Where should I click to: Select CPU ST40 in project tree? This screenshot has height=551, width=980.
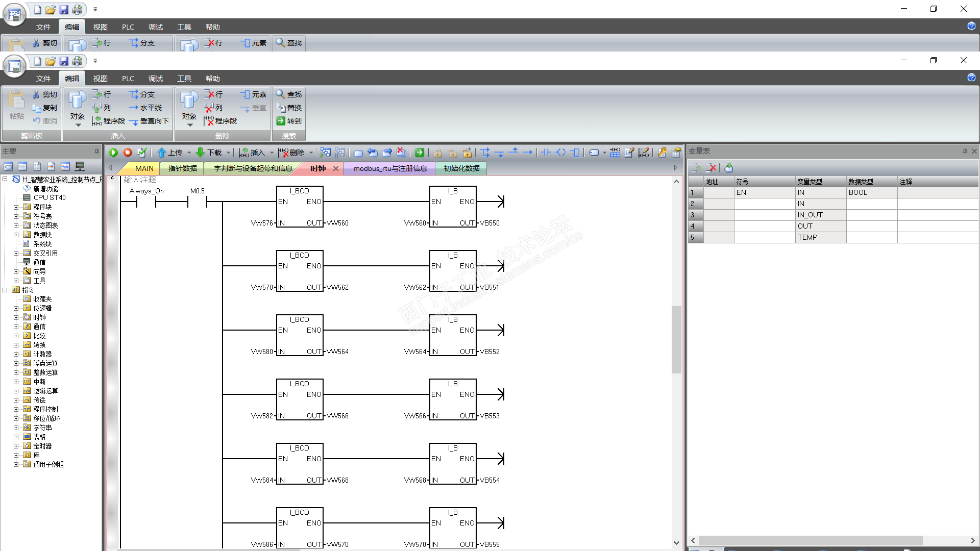pyautogui.click(x=49, y=197)
